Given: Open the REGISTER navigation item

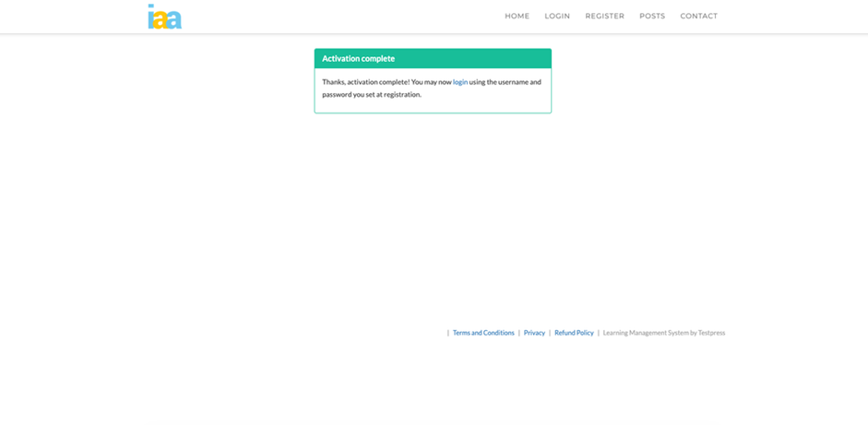Looking at the screenshot, I should click(x=604, y=16).
